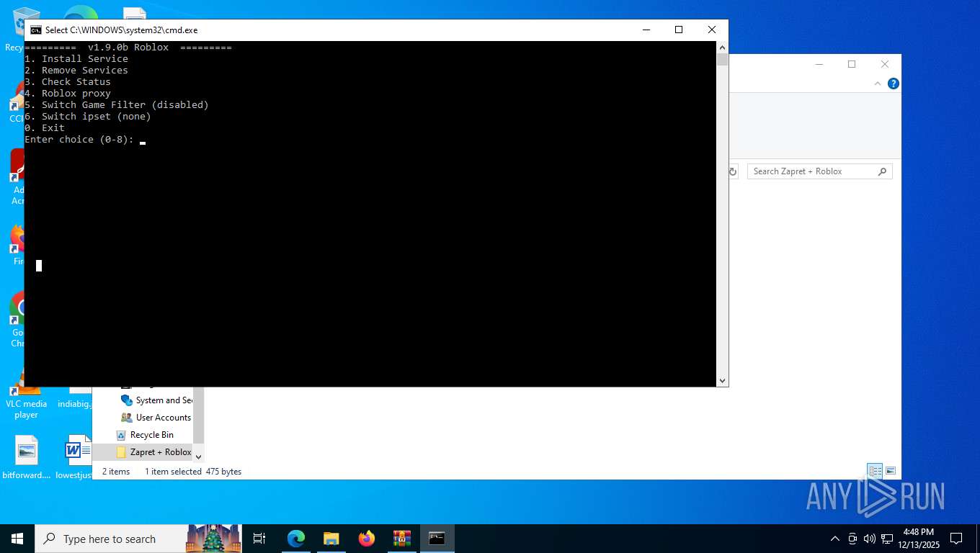Open File Explorer from the taskbar
This screenshot has height=553, width=980.
click(x=331, y=539)
